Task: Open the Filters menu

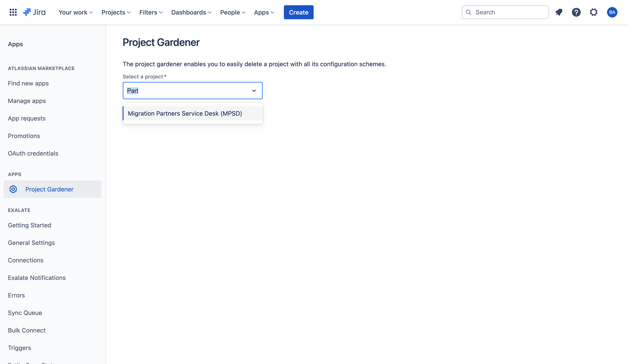Action: [x=151, y=12]
